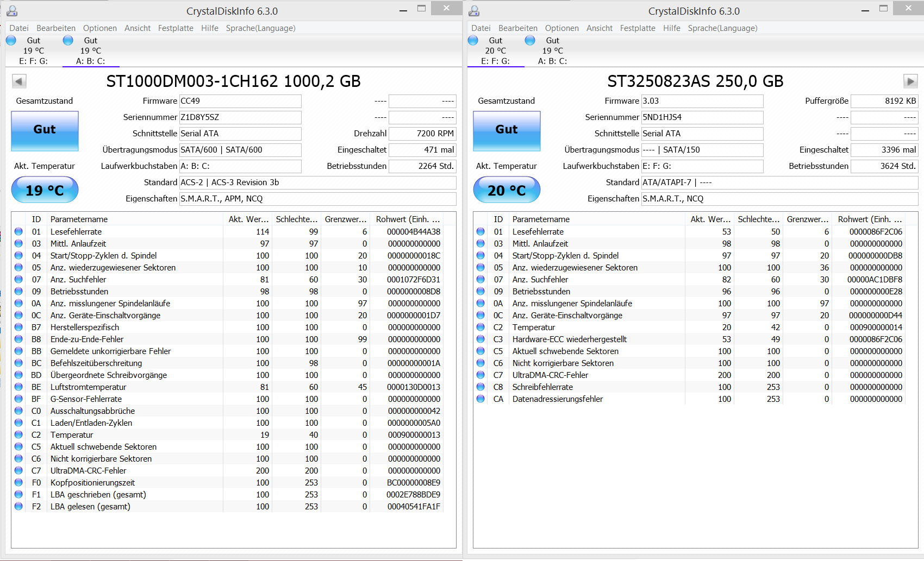Screen dimensions: 924x561
Task: Click the status orb beside Betriebsstunden row in ST3250823AS window
Action: (480, 291)
